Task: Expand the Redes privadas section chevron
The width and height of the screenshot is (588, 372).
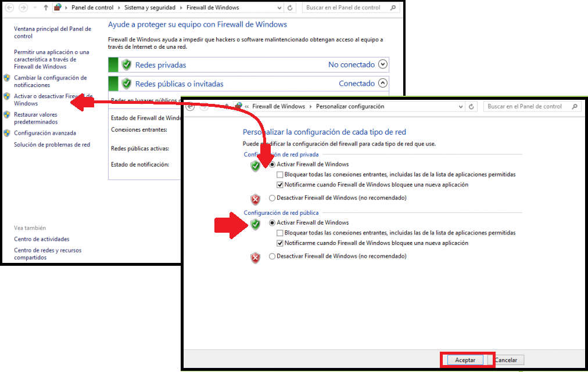Action: [x=382, y=64]
